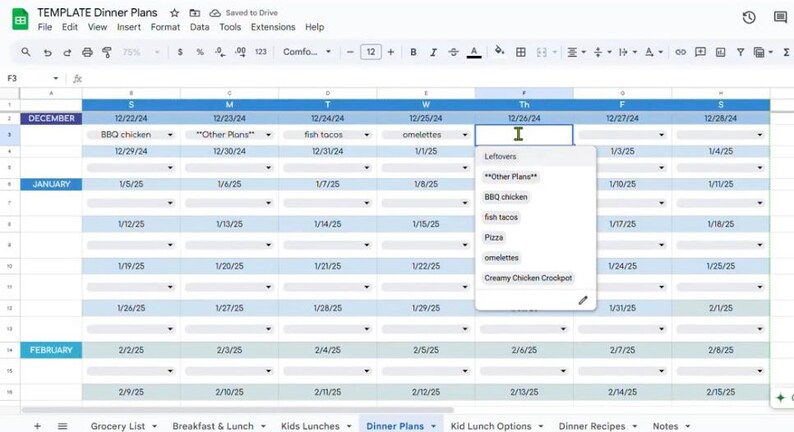The width and height of the screenshot is (794, 432).
Task: Open the Extensions menu
Action: pos(273,27)
